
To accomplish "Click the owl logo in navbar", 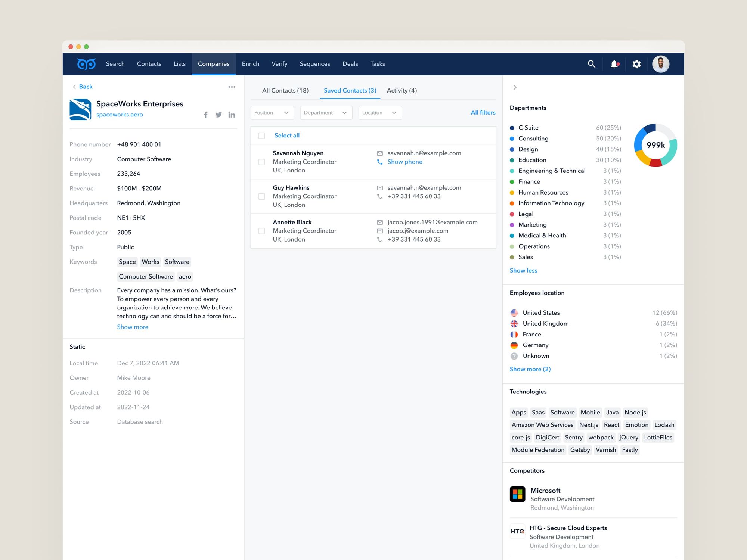I will 86,64.
